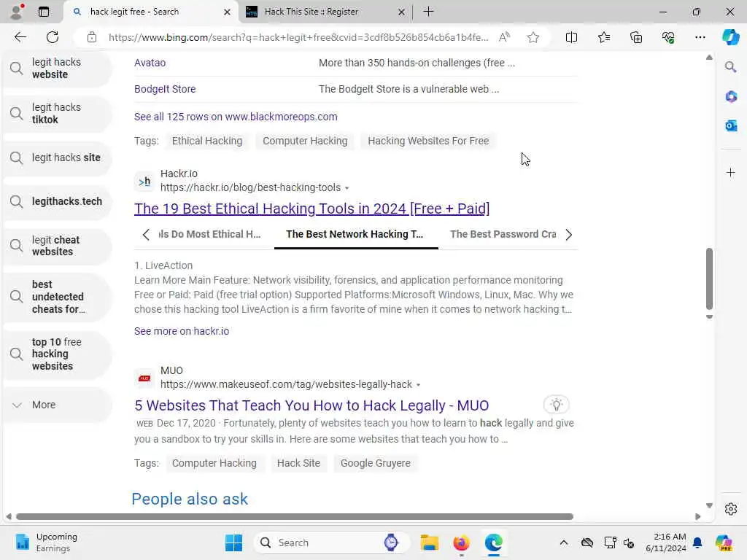This screenshot has height=560, width=747.
Task: Add a sidebar app with plus
Action: pos(731,172)
